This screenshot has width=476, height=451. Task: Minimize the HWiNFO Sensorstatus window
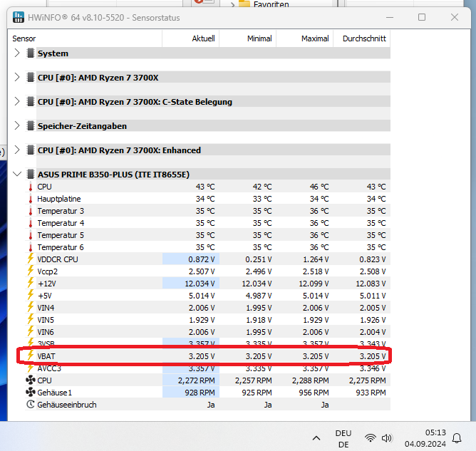point(390,17)
